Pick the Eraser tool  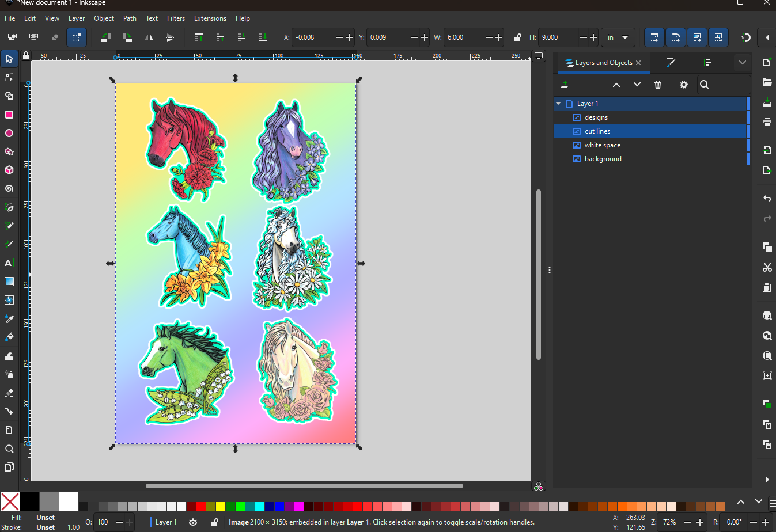coord(9,393)
